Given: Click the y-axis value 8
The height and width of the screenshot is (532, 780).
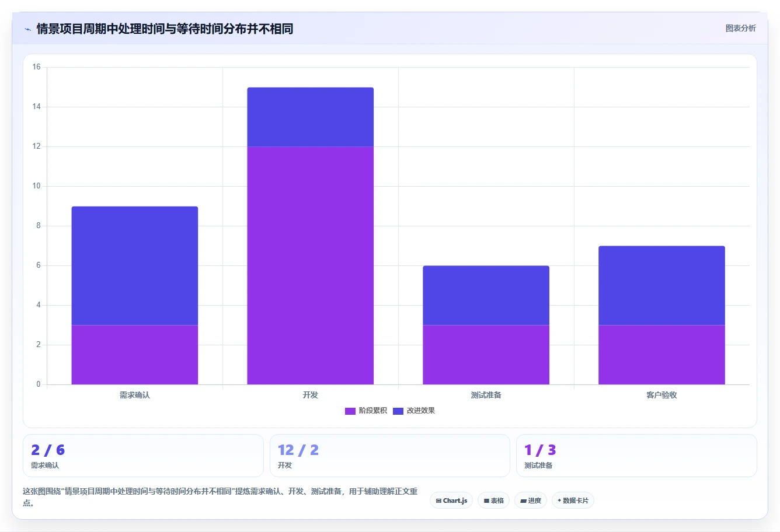Looking at the screenshot, I should coord(39,226).
